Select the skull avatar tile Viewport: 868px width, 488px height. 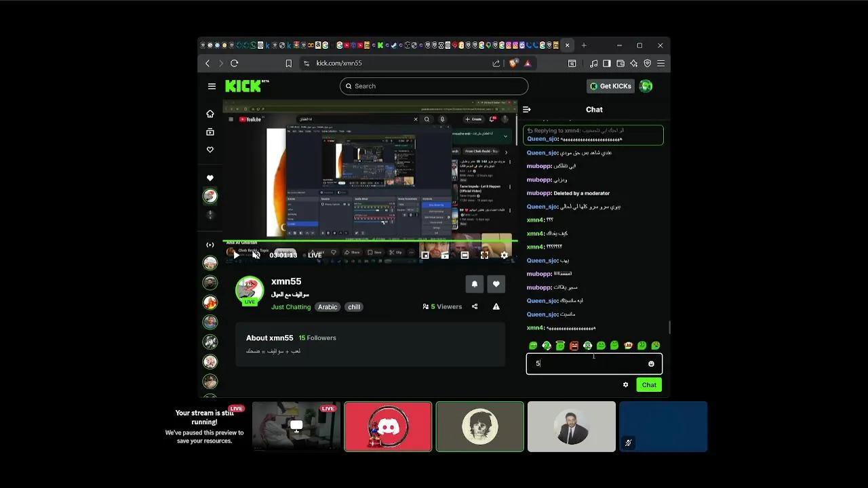click(480, 426)
